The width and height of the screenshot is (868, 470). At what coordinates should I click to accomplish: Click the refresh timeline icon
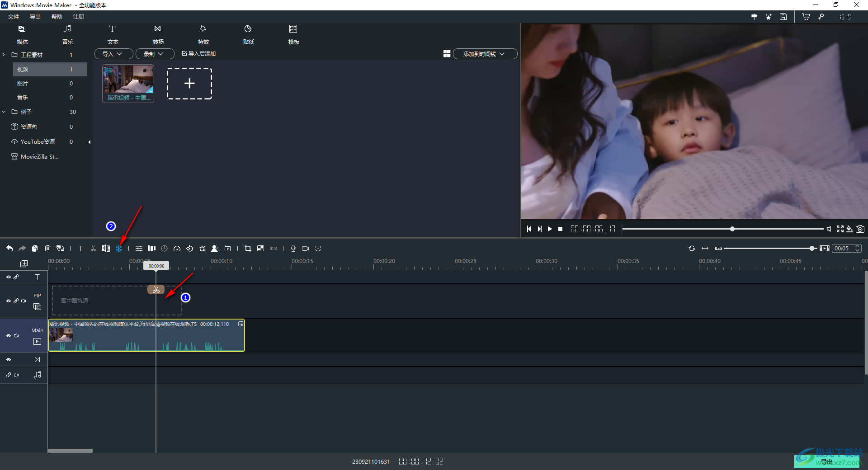point(692,248)
